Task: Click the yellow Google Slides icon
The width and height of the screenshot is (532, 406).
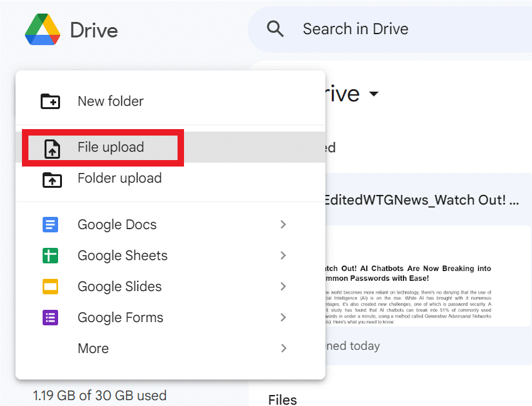Action: pyautogui.click(x=50, y=287)
